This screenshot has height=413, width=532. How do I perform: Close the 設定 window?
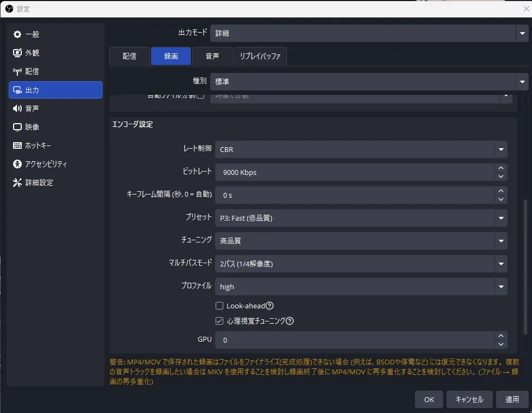tap(526, 9)
